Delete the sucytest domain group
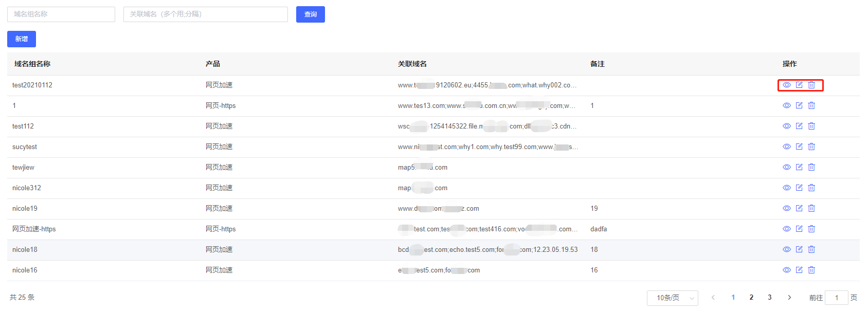868x311 pixels. 811,147
